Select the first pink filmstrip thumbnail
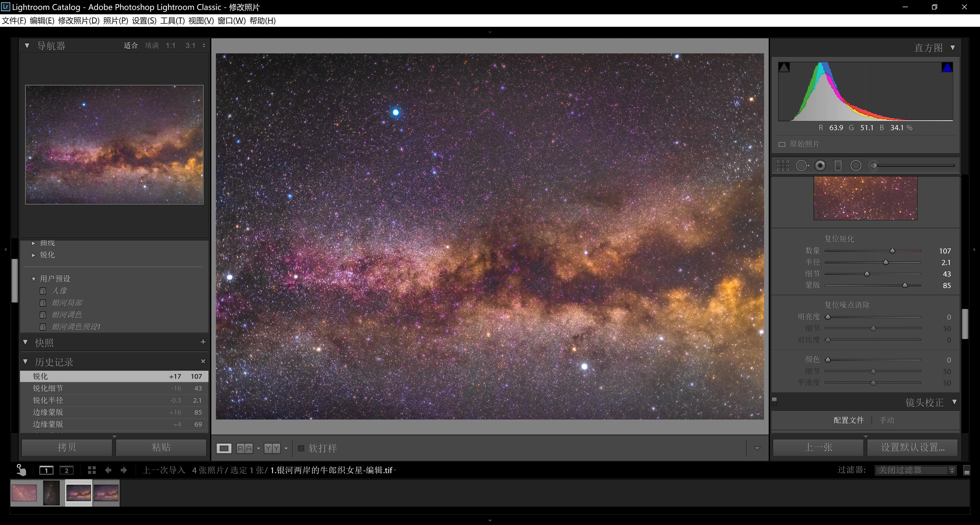 pos(24,493)
